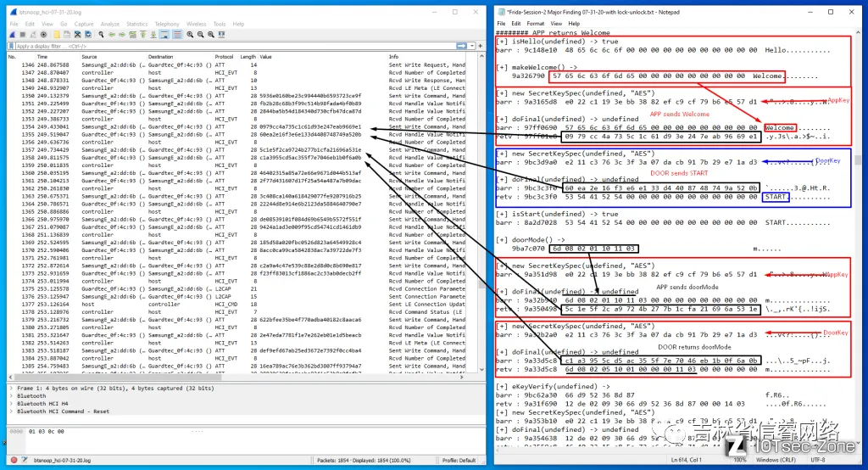Sort packets by the Protocol column header
This screenshot has width=868, height=470.
tap(224, 56)
